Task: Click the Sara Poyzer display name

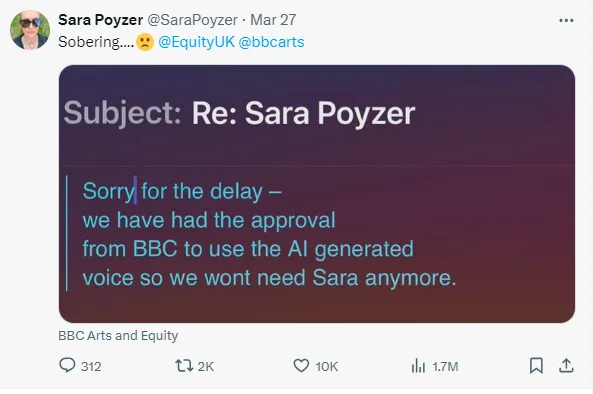Action: click(101, 20)
